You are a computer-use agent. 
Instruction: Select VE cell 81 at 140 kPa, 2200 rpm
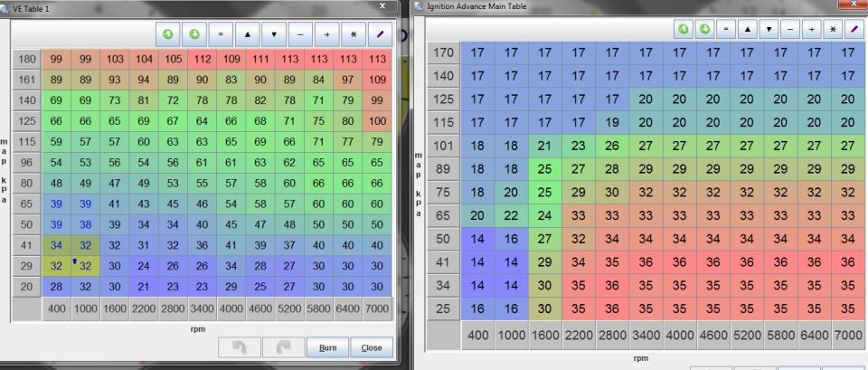[x=144, y=100]
